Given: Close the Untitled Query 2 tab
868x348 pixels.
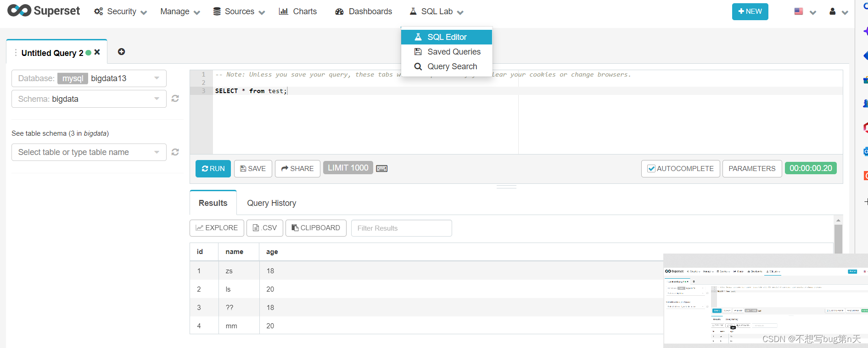Looking at the screenshot, I should click(x=97, y=52).
